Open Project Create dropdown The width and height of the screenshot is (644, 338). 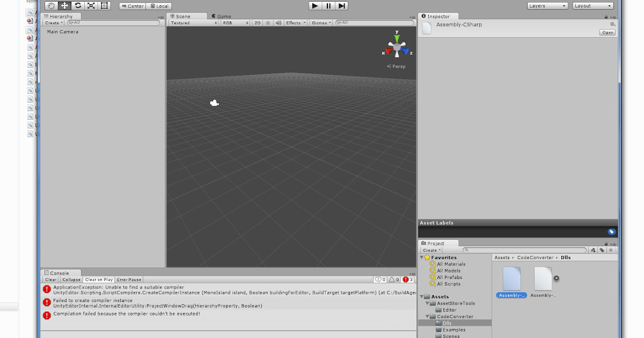coord(431,250)
